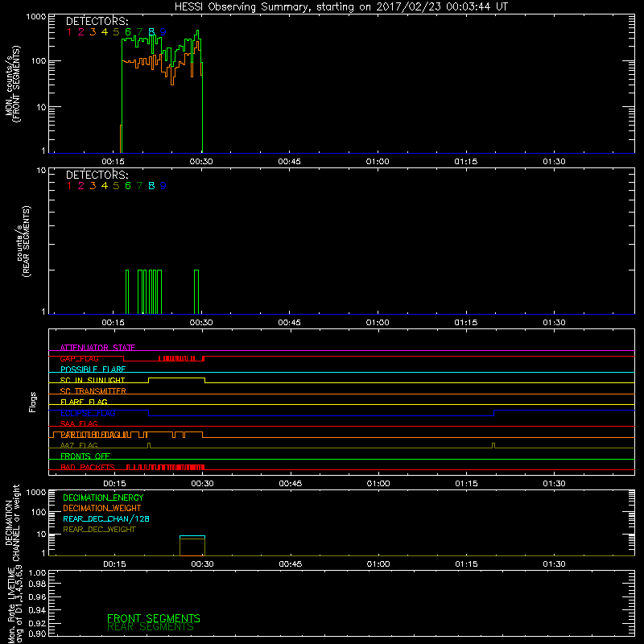644x644 pixels.
Task: Click the Flags y-axis label
Action: 33,402
